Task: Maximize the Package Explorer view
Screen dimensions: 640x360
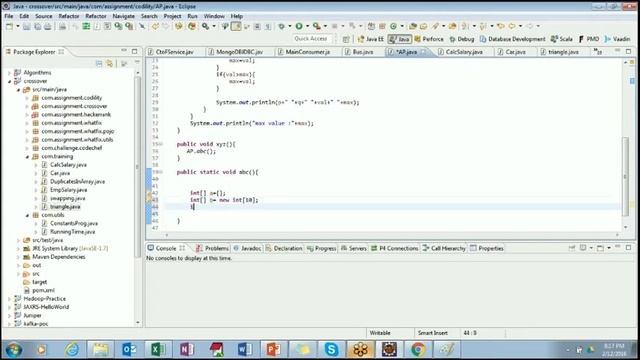Action: coord(135,51)
